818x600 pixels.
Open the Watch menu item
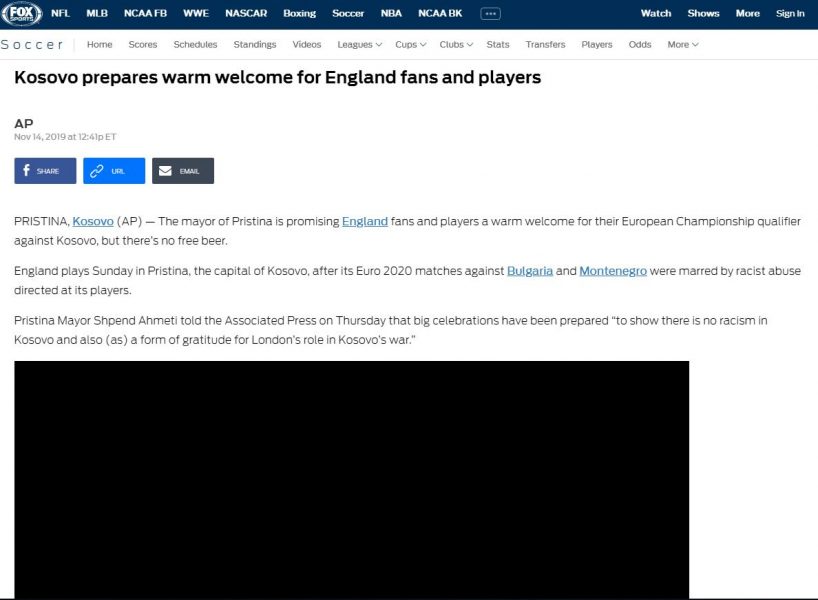[656, 13]
